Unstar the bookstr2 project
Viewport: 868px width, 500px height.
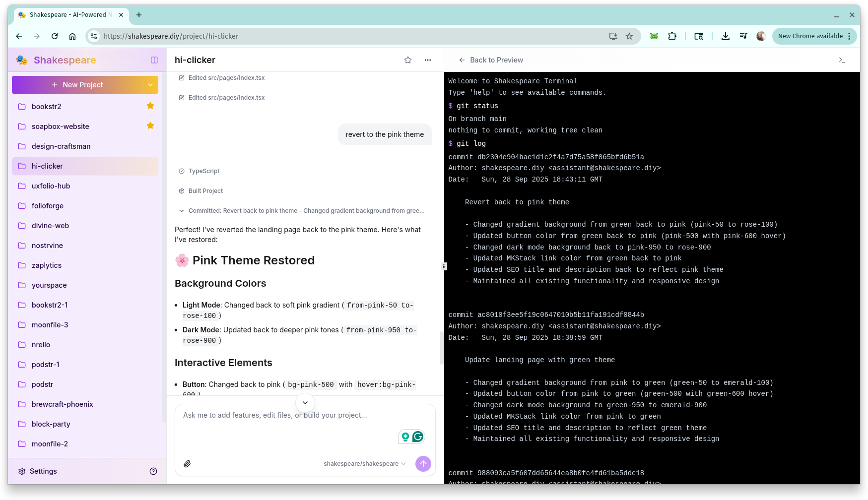pyautogui.click(x=150, y=106)
